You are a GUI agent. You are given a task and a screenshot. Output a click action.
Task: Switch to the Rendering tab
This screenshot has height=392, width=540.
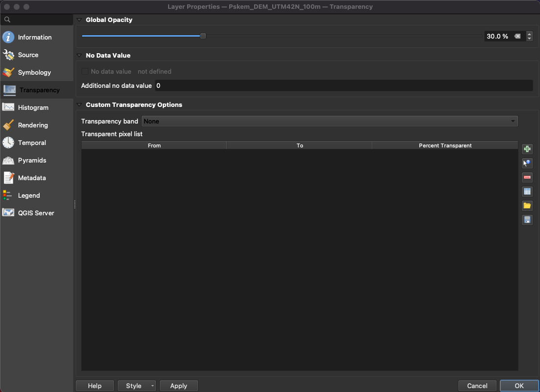point(33,125)
